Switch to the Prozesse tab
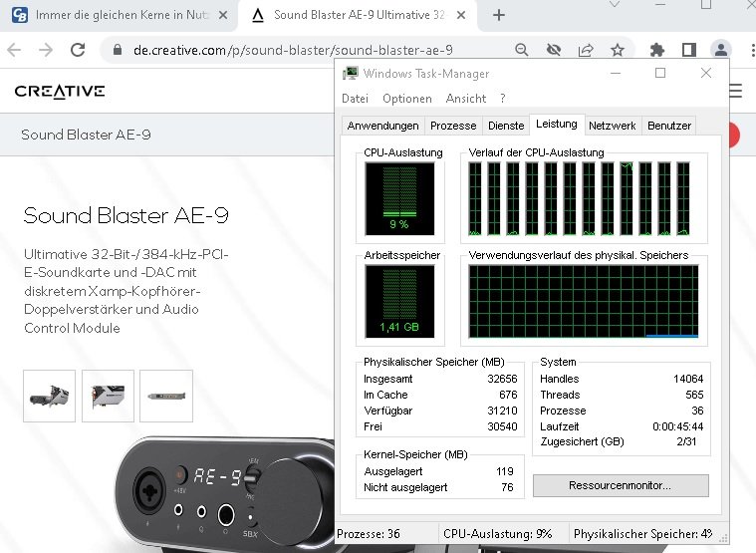 point(453,126)
